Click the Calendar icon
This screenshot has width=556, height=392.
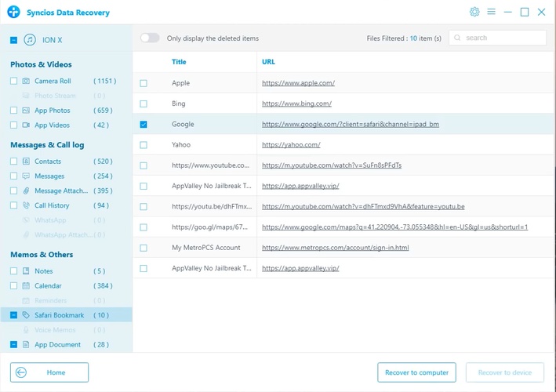(x=26, y=285)
